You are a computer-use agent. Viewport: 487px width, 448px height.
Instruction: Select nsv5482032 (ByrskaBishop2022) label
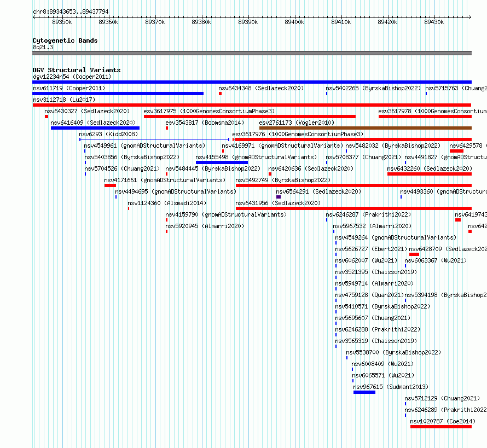[393, 146]
